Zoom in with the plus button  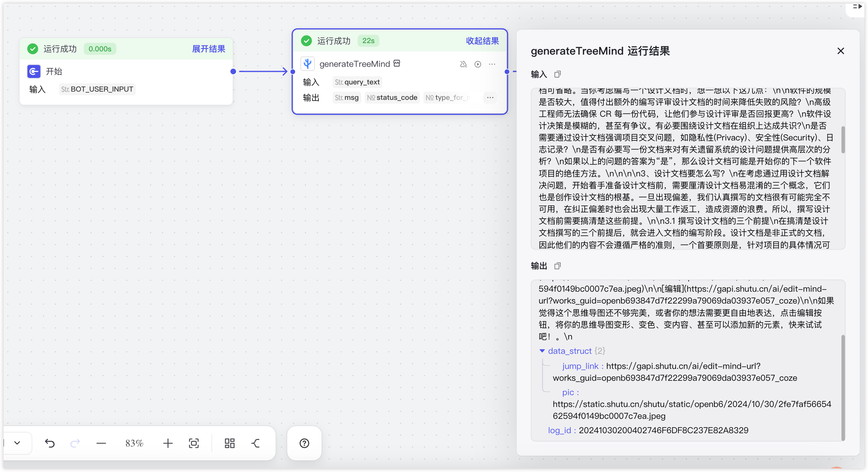click(168, 443)
